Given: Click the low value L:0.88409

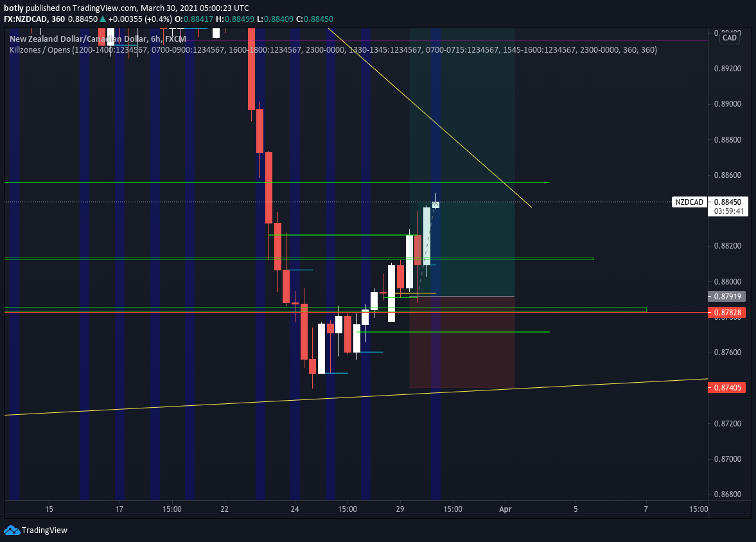Looking at the screenshot, I should [275, 19].
